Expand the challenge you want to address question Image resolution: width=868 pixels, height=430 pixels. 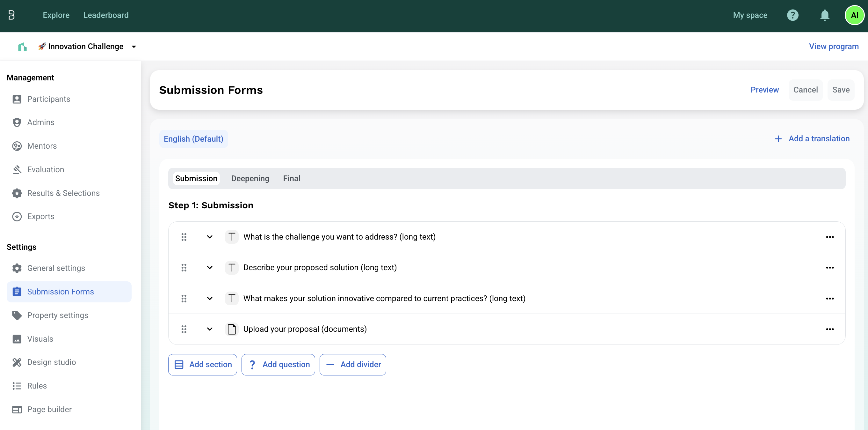pyautogui.click(x=210, y=237)
